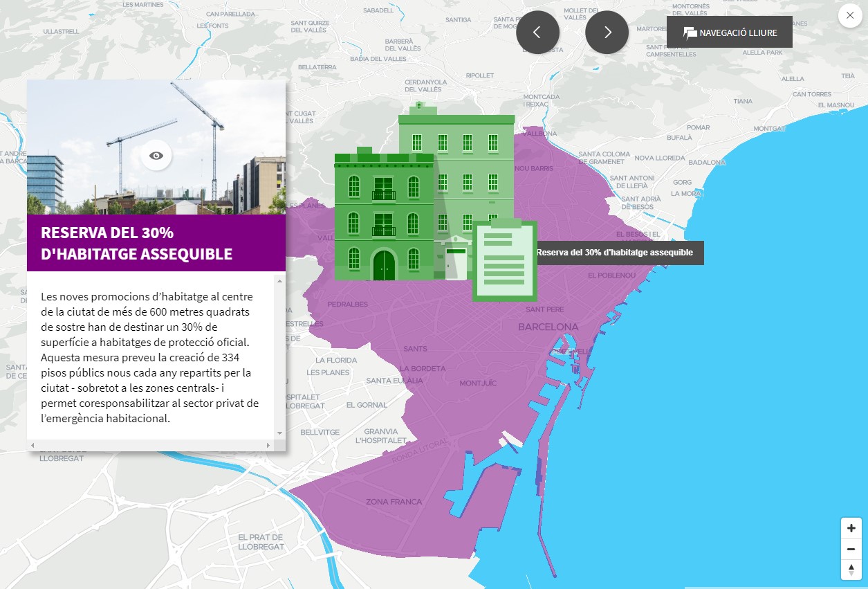Zoom in on the map
The image size is (868, 589).
[851, 528]
